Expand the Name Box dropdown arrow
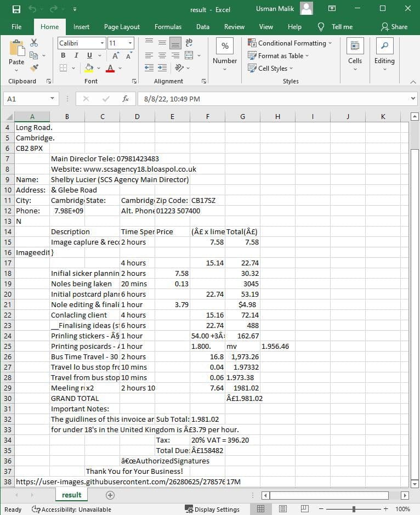The width and height of the screenshot is (420, 515). coord(53,99)
